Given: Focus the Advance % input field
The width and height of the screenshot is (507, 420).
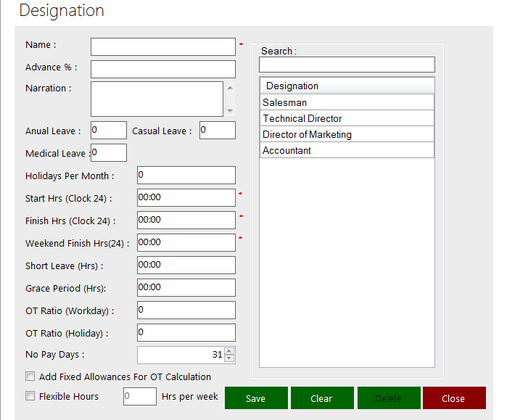Looking at the screenshot, I should click(x=162, y=69).
